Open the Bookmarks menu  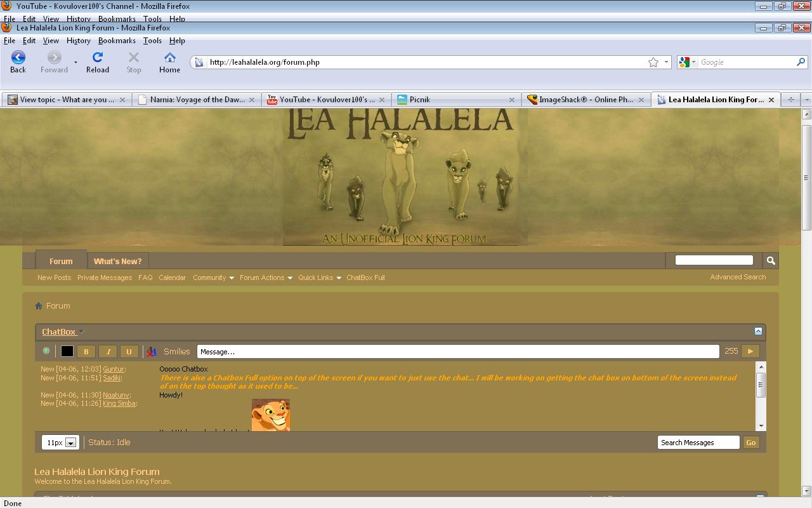117,41
